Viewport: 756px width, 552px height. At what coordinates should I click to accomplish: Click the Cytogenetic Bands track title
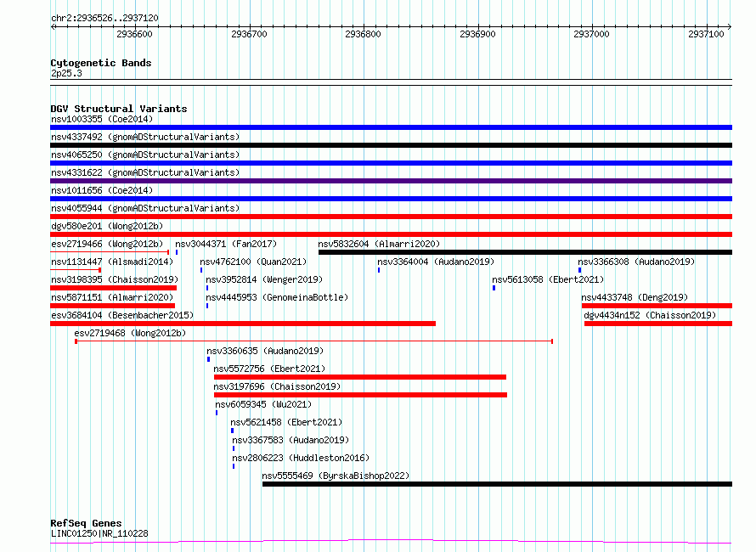[x=101, y=63]
